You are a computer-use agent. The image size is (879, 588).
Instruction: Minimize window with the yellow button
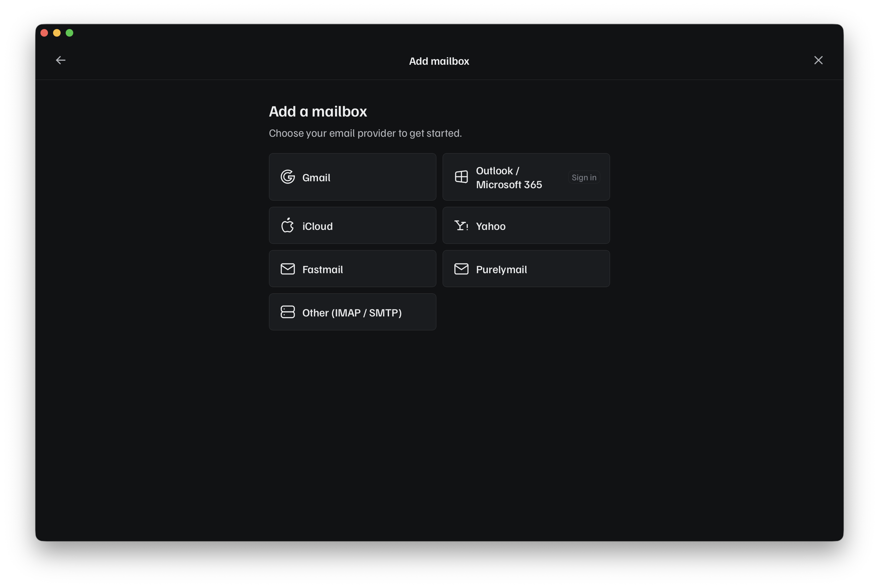pyautogui.click(x=57, y=33)
